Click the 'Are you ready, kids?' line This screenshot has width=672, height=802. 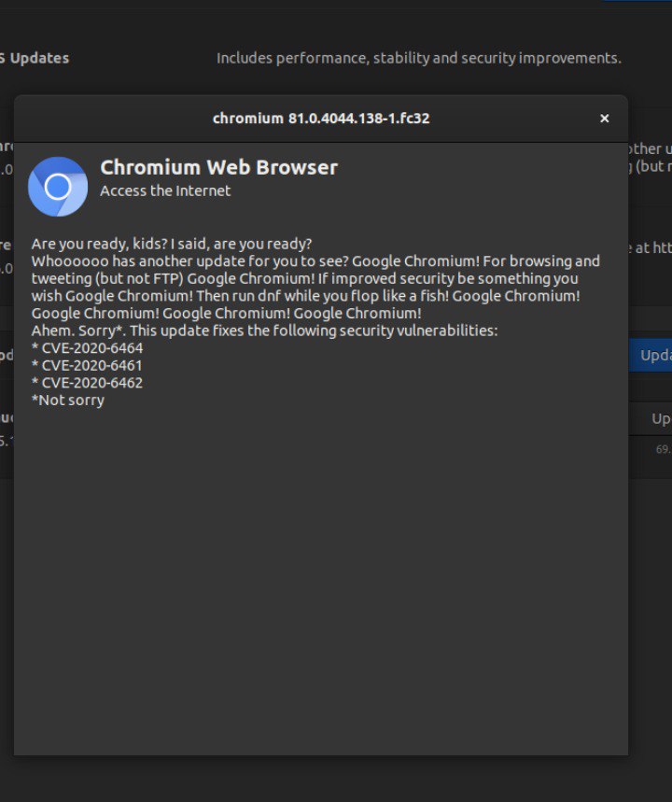pos(172,244)
